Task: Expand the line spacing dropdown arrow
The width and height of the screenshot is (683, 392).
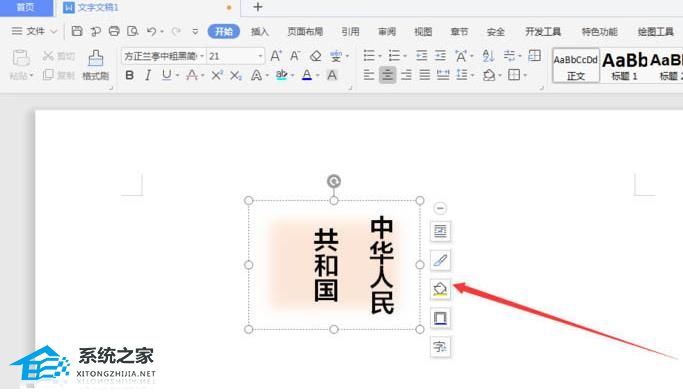Action: point(472,76)
